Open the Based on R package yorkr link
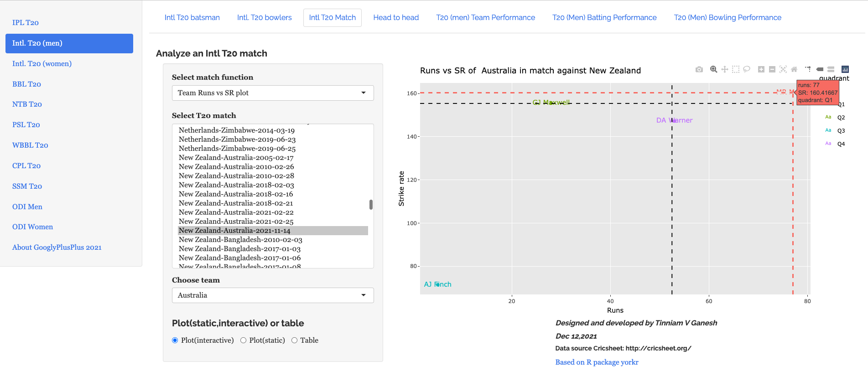 click(x=597, y=362)
